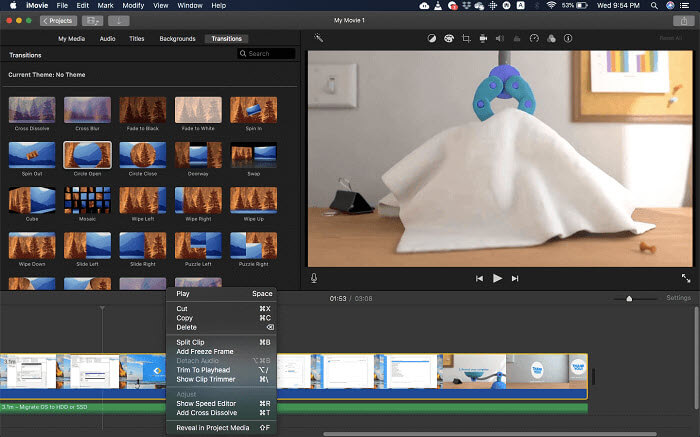This screenshot has width=700, height=437.
Task: Adjust the timeline zoom slider
Action: [x=629, y=298]
